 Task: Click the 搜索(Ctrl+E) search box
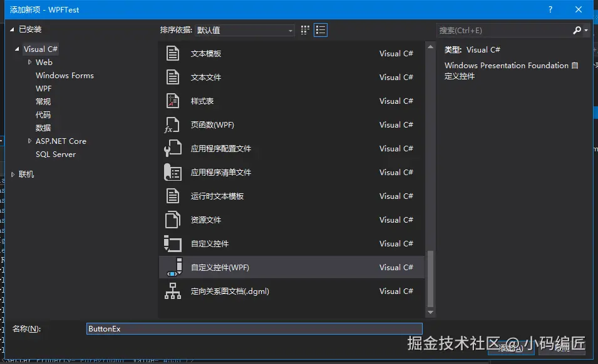click(503, 31)
